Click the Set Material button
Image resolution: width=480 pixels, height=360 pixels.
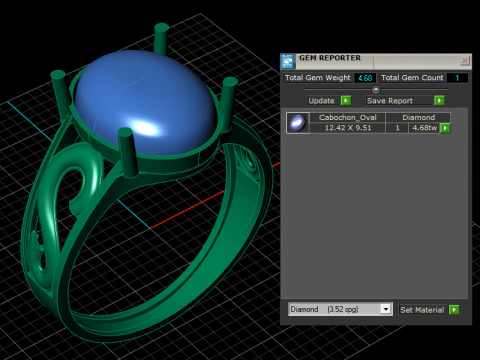pos(422,310)
